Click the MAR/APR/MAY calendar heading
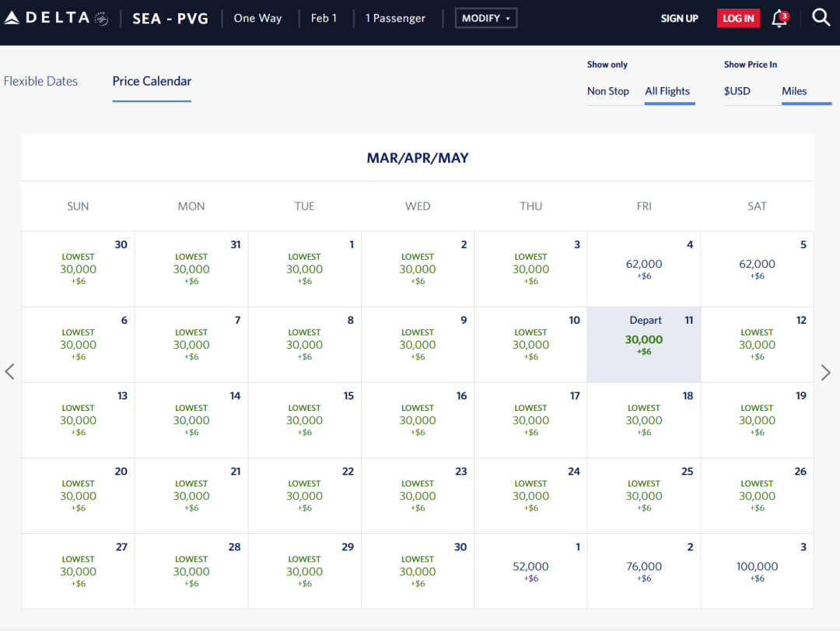 coord(418,158)
